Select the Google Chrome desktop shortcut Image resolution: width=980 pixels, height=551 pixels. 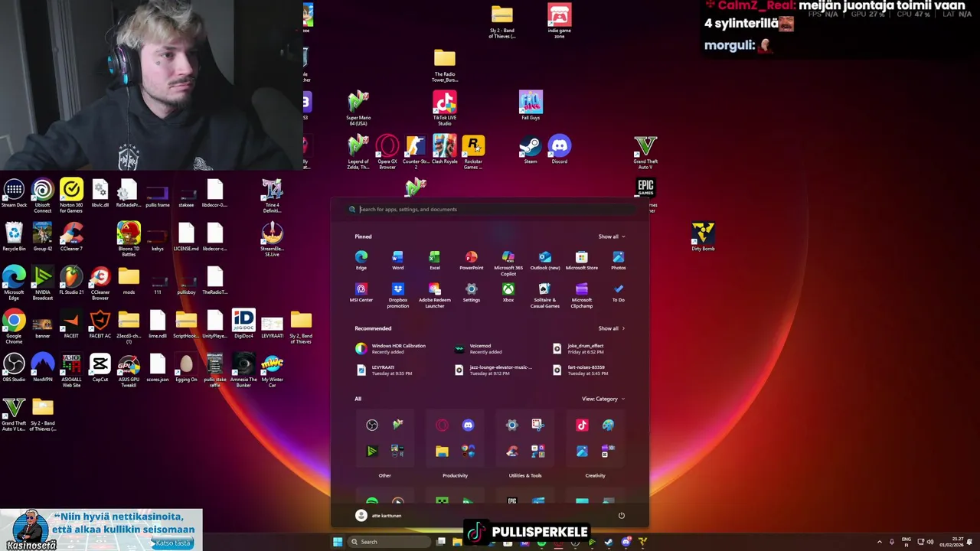(x=14, y=327)
